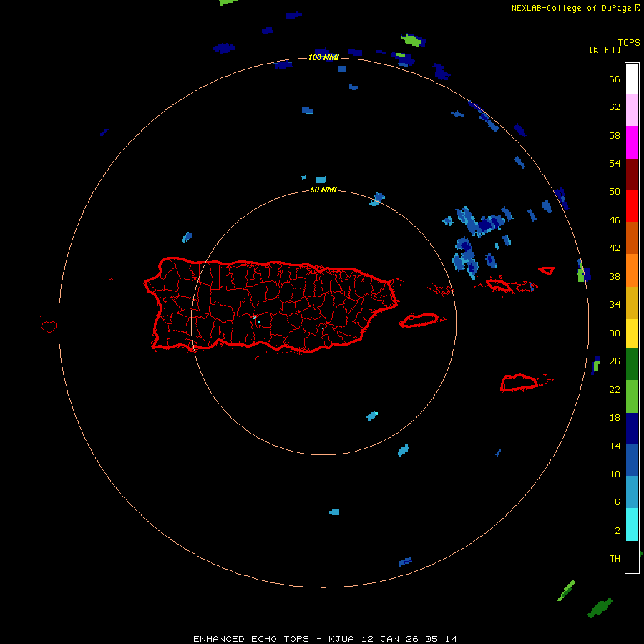This screenshot has height=644, width=644.
Task: Click the '50 NMI' range ring label
Action: tap(323, 190)
